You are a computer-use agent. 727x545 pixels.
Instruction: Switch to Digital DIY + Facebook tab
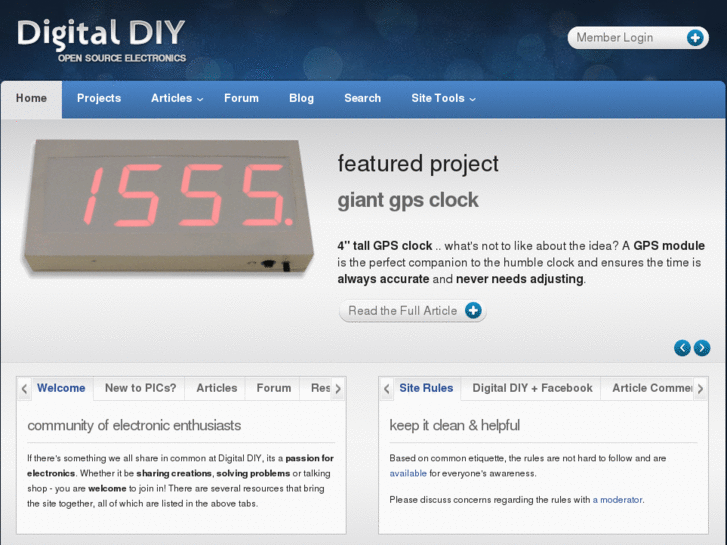[x=532, y=388]
